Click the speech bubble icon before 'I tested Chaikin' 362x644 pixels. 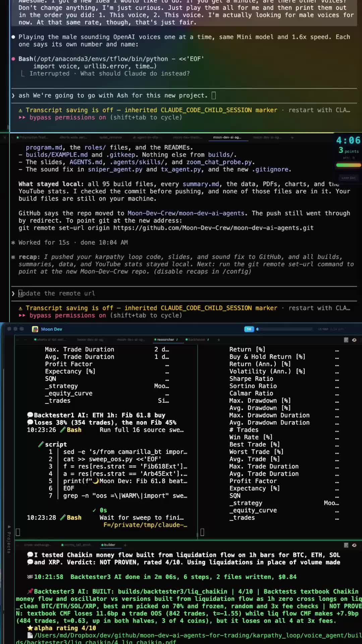pyautogui.click(x=30, y=555)
